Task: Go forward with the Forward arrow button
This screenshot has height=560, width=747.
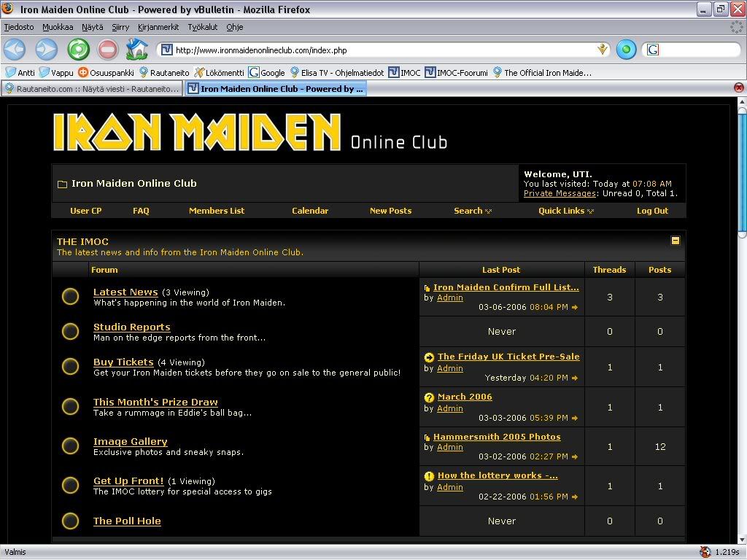Action: [x=47, y=50]
